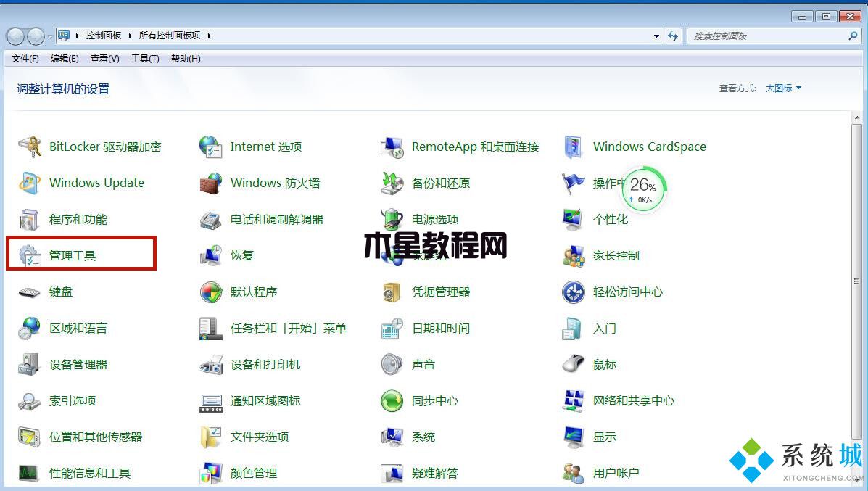868x491 pixels.
Task: Open 网络和共享中心 link
Action: tap(634, 401)
